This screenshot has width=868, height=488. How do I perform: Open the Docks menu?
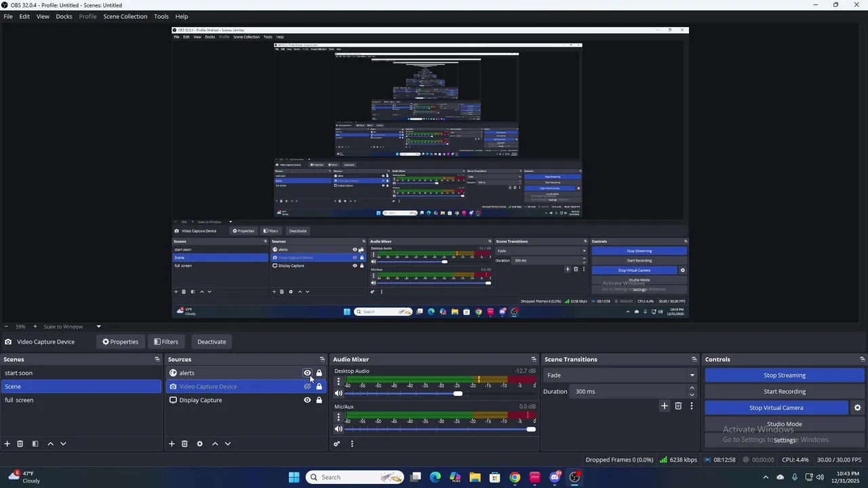click(64, 16)
